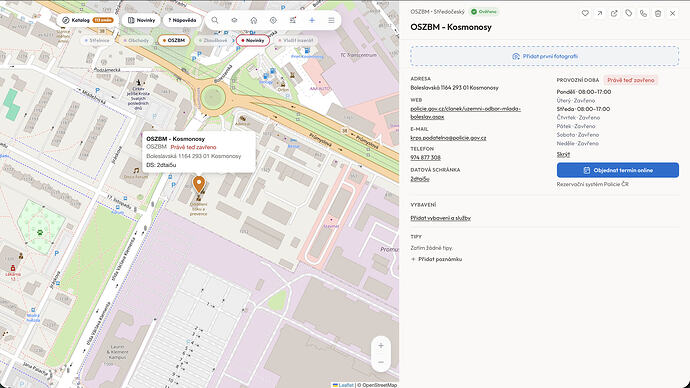Open the hamburger menu icon
The image size is (690, 388).
click(x=331, y=20)
